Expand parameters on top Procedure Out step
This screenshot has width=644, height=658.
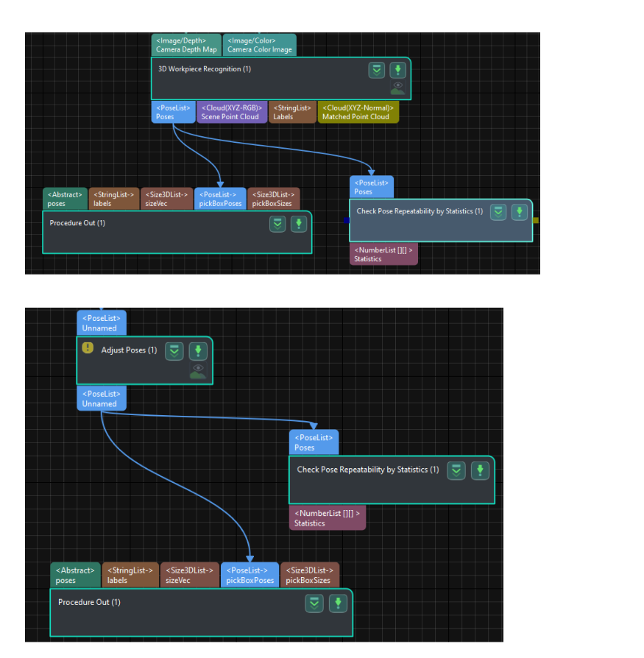[277, 224]
